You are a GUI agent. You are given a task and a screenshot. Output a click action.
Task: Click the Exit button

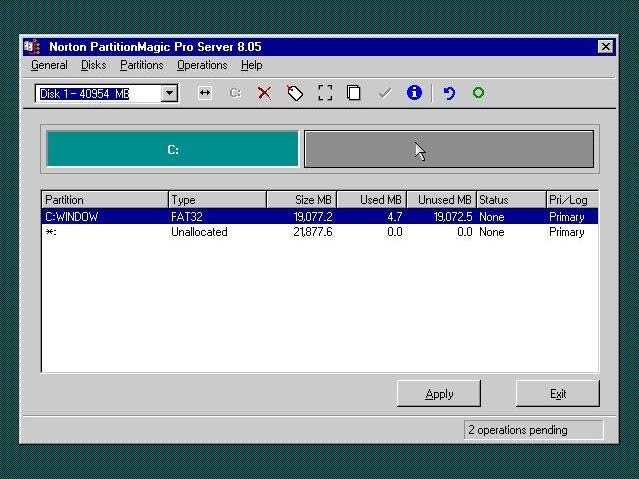coord(557,394)
